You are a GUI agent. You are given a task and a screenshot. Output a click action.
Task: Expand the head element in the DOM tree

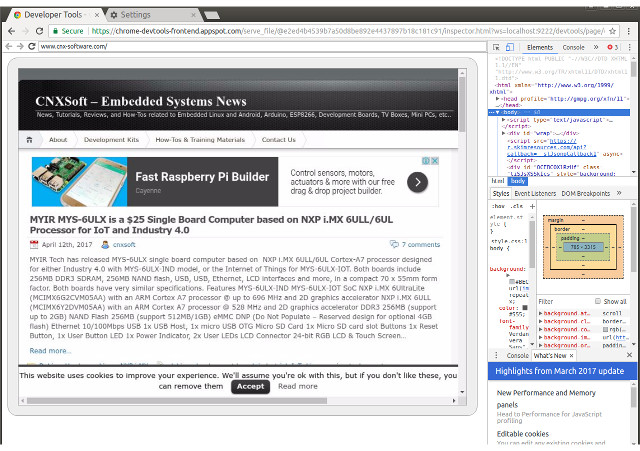(x=498, y=99)
